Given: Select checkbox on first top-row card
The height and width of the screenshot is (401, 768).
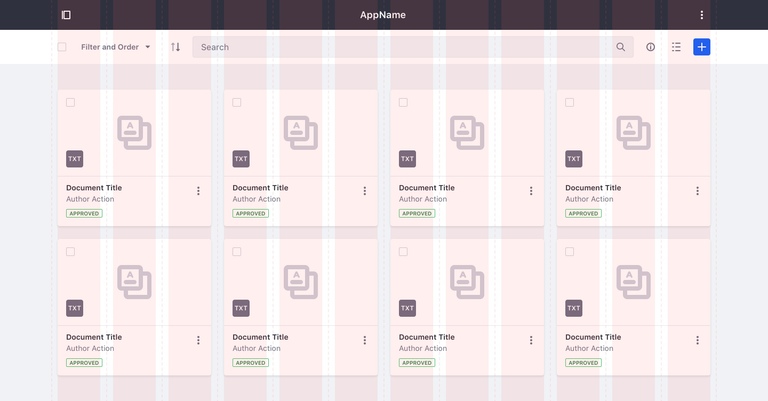Looking at the screenshot, I should [70, 102].
